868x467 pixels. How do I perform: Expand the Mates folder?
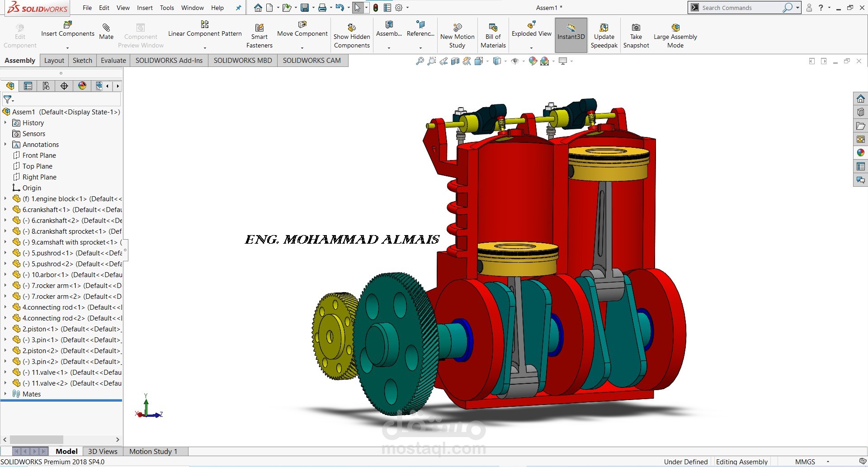pos(5,394)
